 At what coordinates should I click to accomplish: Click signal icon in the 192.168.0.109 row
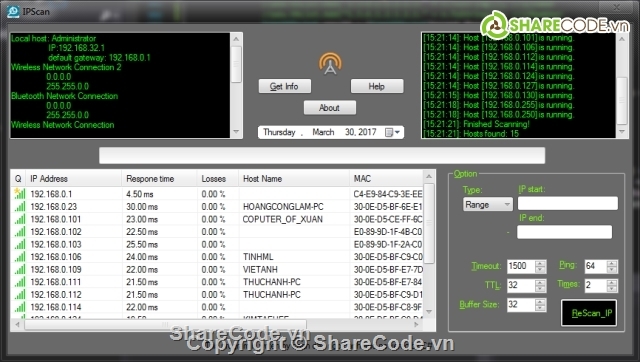point(19,269)
